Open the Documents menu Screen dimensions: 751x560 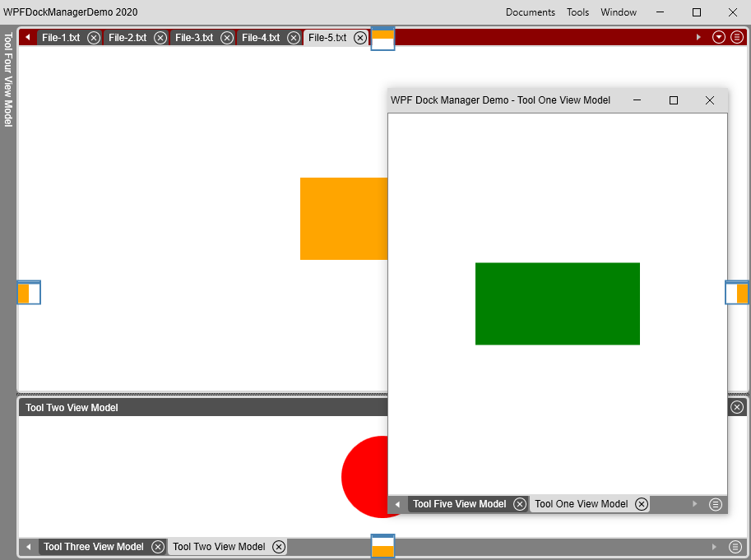pyautogui.click(x=531, y=12)
